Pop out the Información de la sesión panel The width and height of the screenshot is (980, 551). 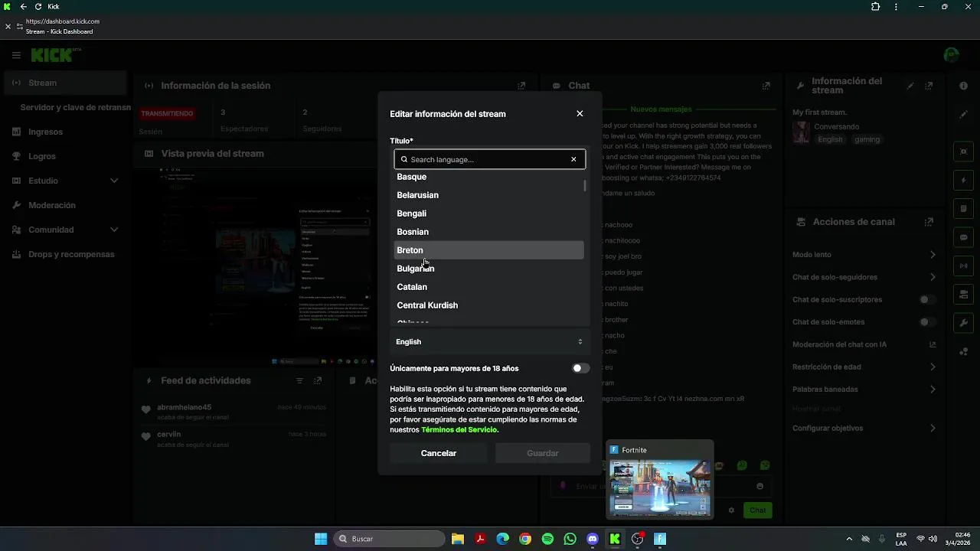tap(521, 86)
